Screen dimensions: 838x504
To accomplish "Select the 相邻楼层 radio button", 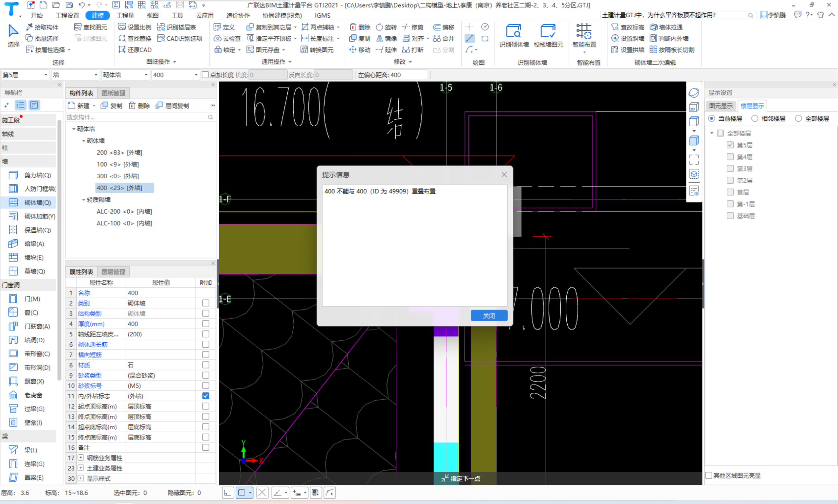I will (x=755, y=118).
